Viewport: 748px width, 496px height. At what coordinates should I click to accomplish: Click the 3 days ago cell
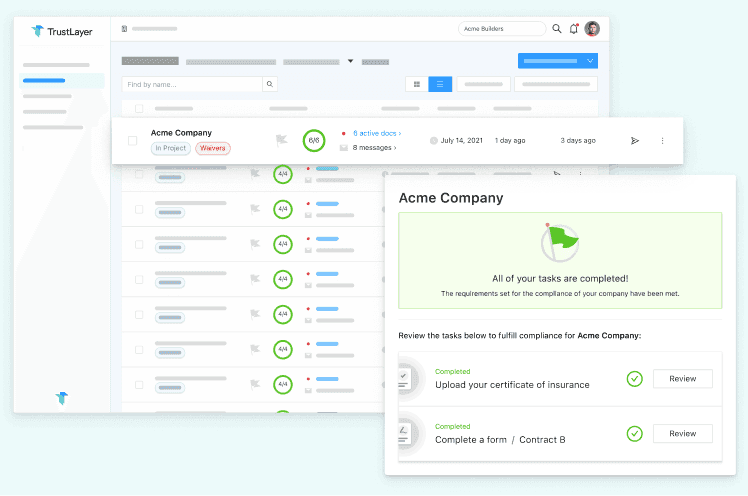(x=578, y=141)
